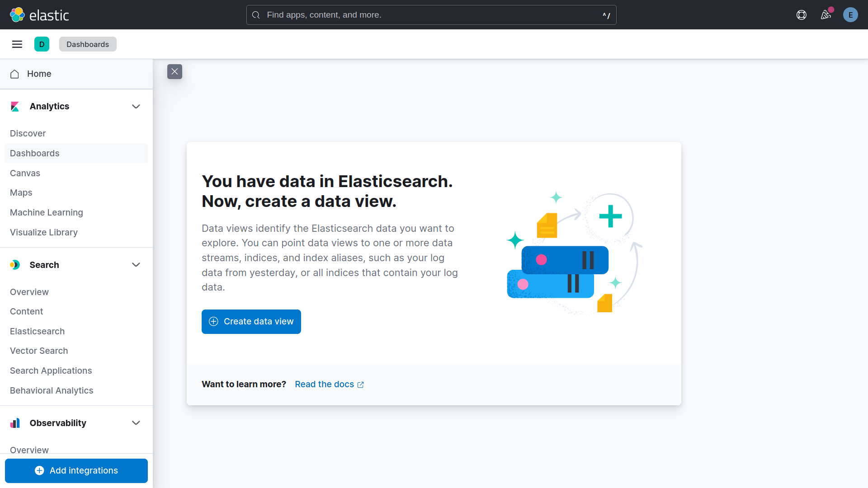This screenshot has width=868, height=488.
Task: Collapse the Analytics section
Action: click(x=136, y=106)
